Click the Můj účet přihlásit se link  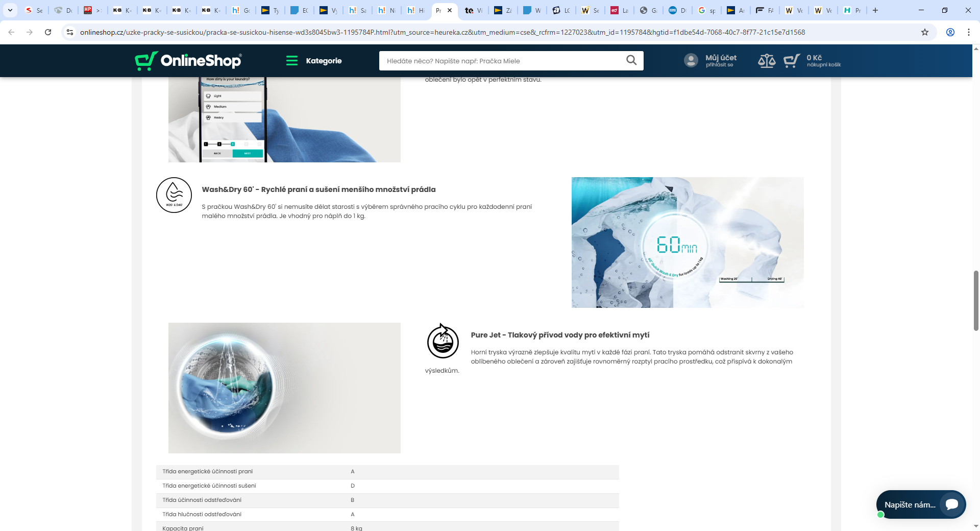[721, 61]
